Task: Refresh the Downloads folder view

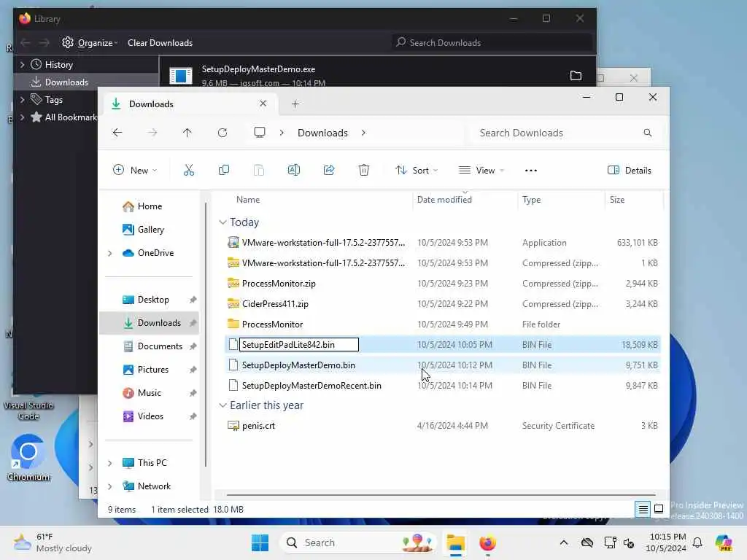Action: (x=222, y=133)
